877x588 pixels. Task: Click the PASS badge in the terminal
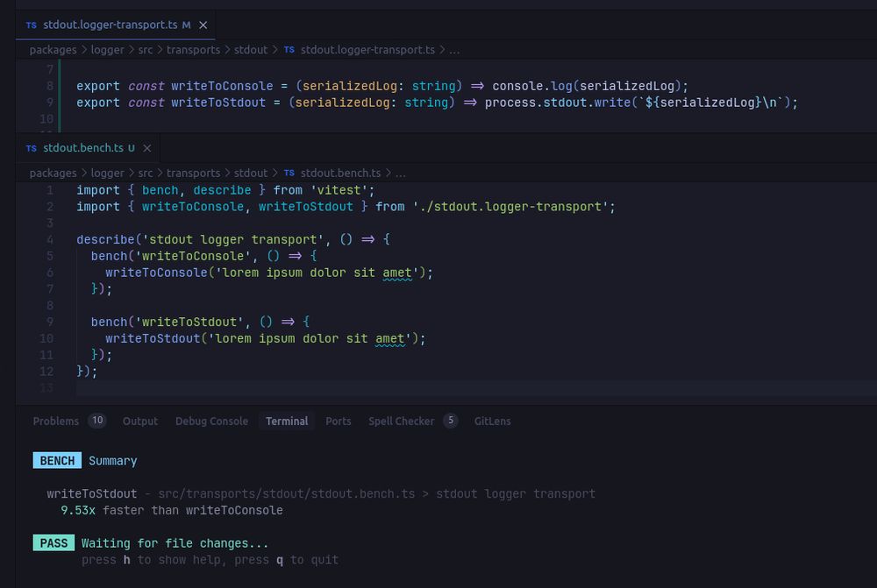click(x=53, y=542)
